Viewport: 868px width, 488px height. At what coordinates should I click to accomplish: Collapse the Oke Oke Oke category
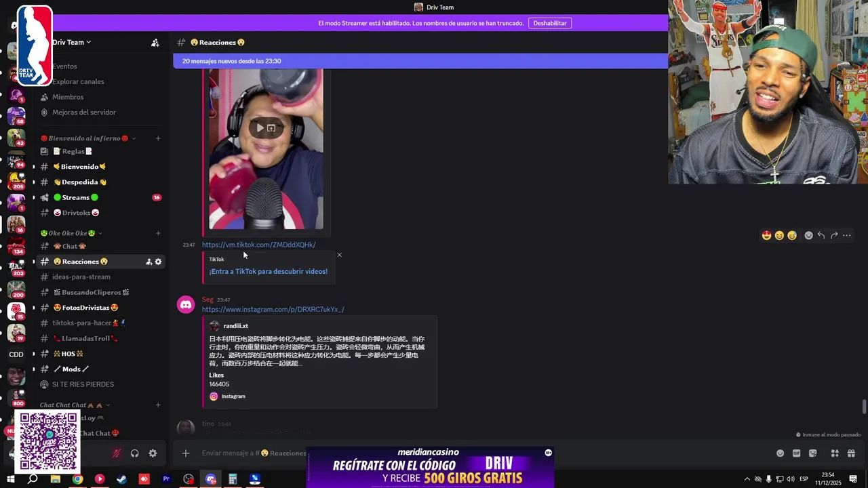click(x=71, y=233)
